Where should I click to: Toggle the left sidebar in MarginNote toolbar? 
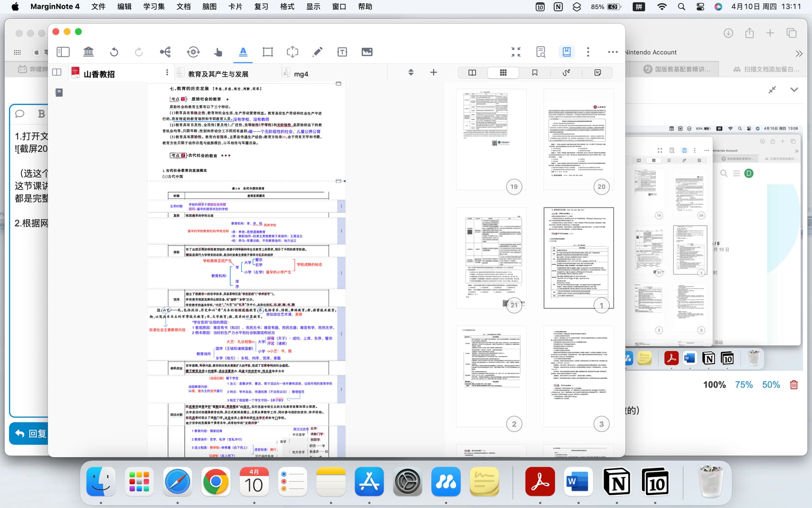(x=63, y=52)
